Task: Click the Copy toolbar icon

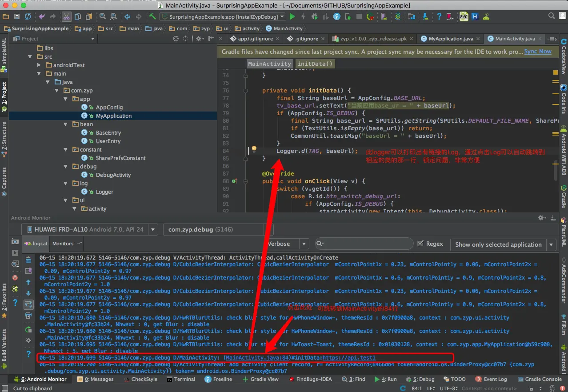Action: (x=78, y=16)
